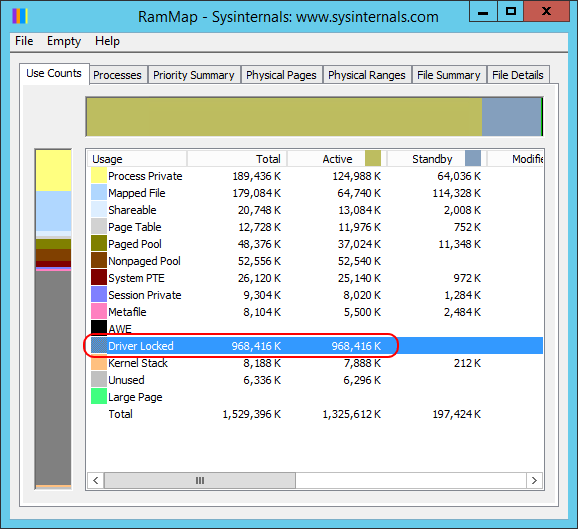The width and height of the screenshot is (578, 529).
Task: Switch to the Priority Summary tab
Action: 194,75
